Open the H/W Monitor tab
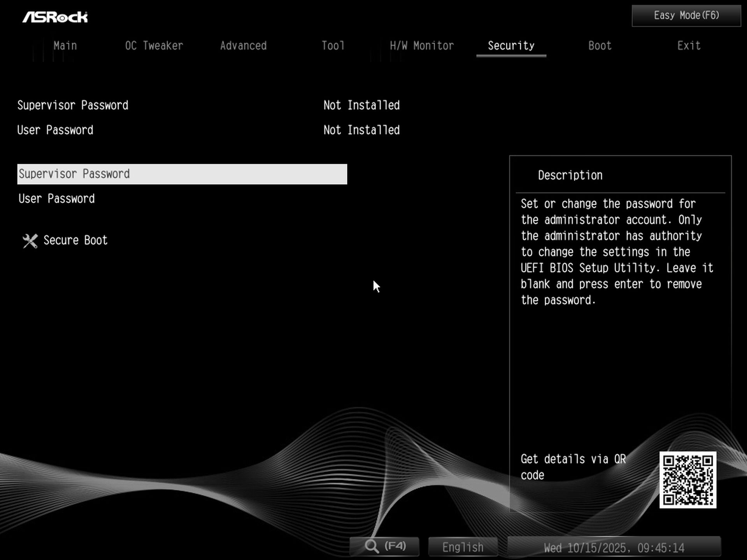The width and height of the screenshot is (747, 560). pos(422,46)
